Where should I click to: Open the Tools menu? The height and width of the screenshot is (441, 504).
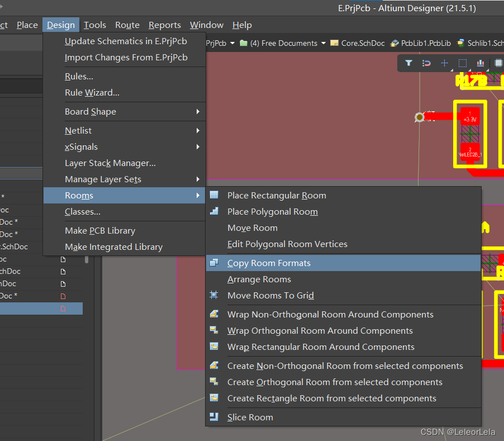95,25
